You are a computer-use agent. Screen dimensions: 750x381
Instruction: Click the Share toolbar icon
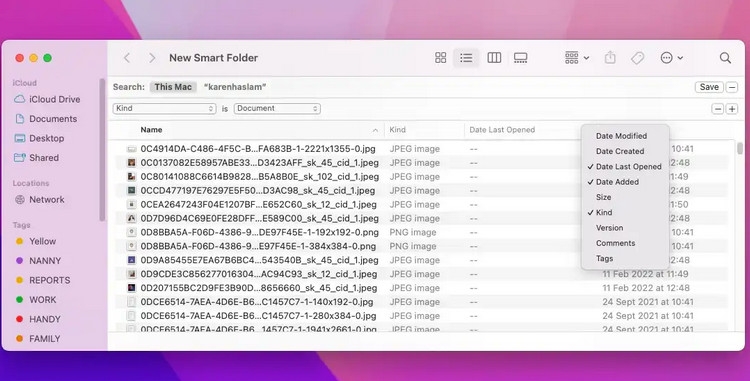click(x=610, y=58)
